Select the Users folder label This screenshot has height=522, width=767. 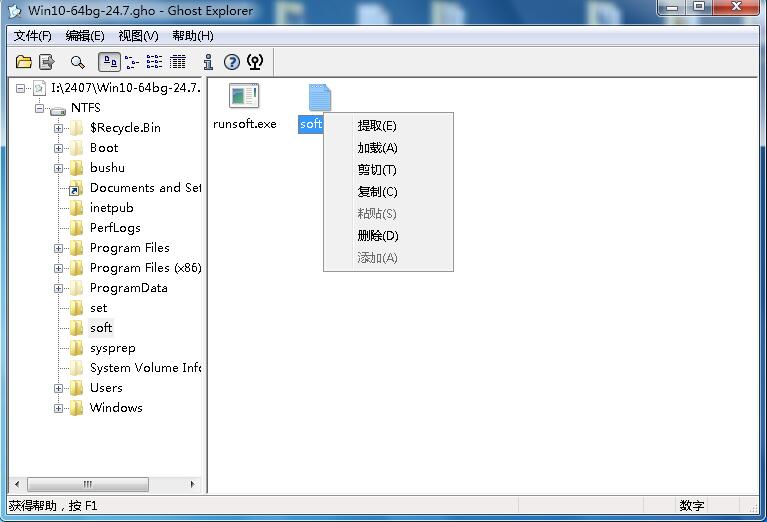pyautogui.click(x=106, y=388)
